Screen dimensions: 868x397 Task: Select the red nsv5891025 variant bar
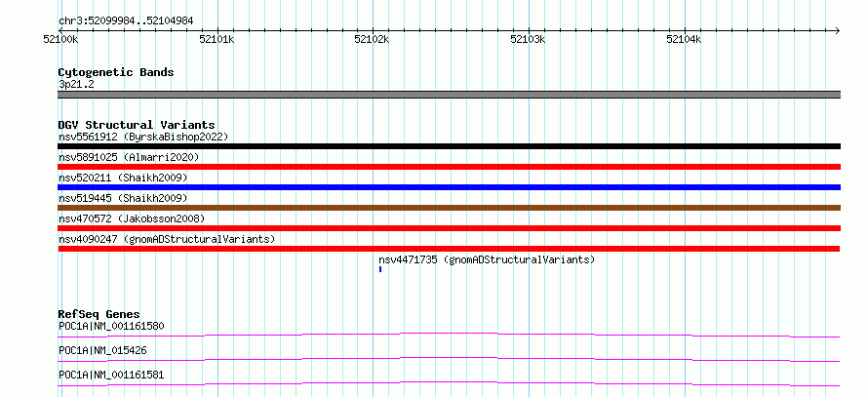pos(449,167)
